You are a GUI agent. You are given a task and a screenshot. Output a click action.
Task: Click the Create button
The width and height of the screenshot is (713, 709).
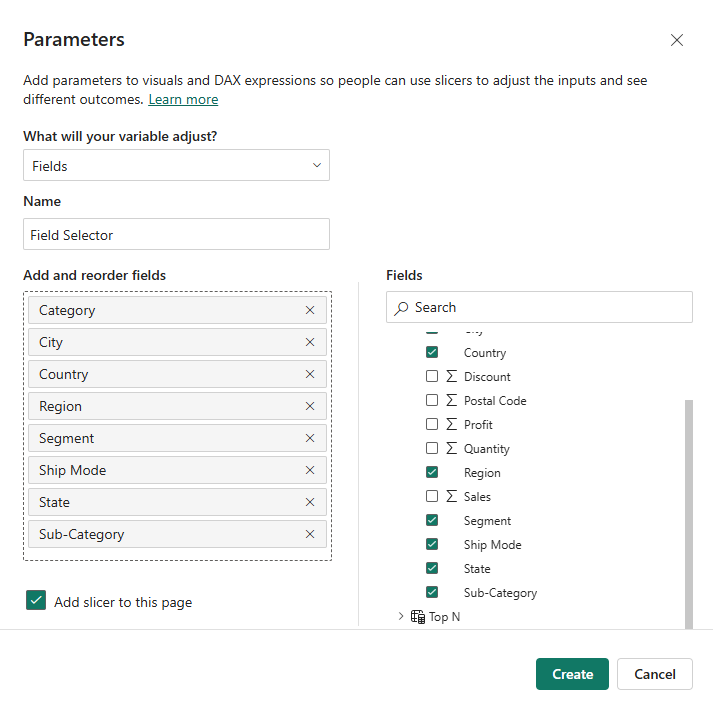coord(572,674)
